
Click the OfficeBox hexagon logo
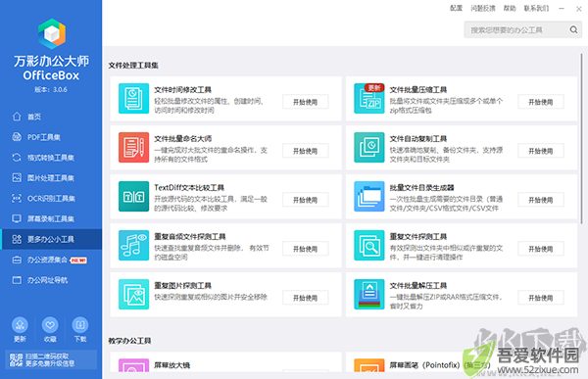(52, 33)
